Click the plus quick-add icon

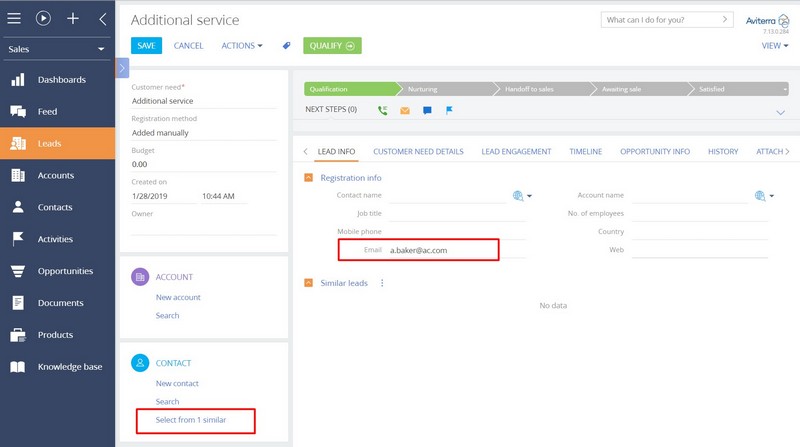point(73,19)
